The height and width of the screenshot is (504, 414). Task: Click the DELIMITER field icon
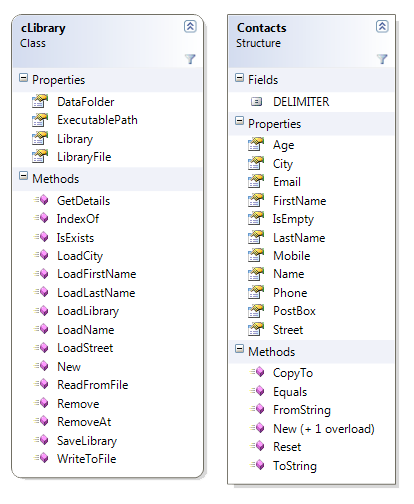[256, 101]
